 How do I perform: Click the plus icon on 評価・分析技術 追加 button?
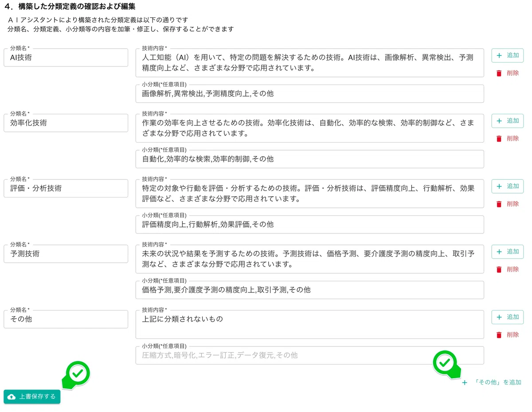[x=499, y=187]
